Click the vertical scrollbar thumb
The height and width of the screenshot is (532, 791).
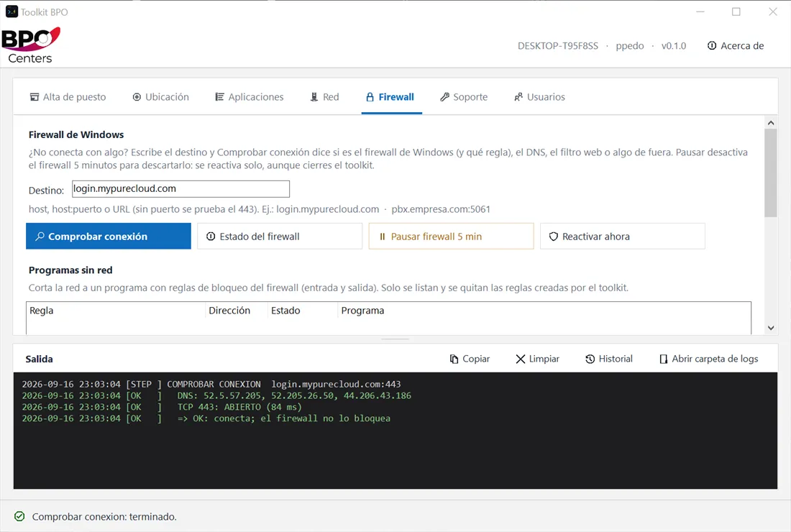tap(771, 173)
